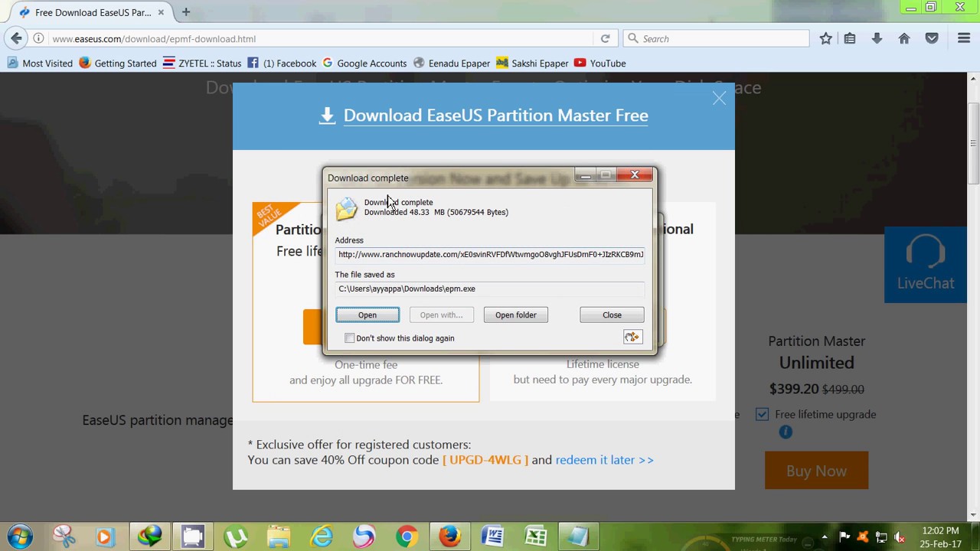This screenshot has height=551, width=980.
Task: Switch to Firefox on the taskbar
Action: pyautogui.click(x=450, y=536)
